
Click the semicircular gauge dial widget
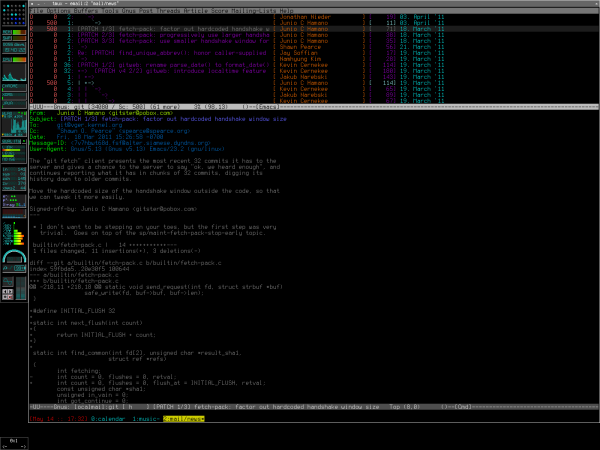(x=14, y=256)
